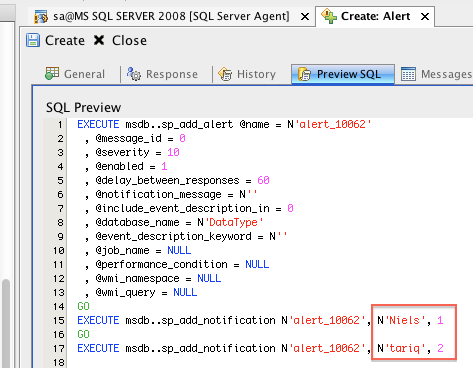Click the @delay_between_responses value 60

pos(263,180)
